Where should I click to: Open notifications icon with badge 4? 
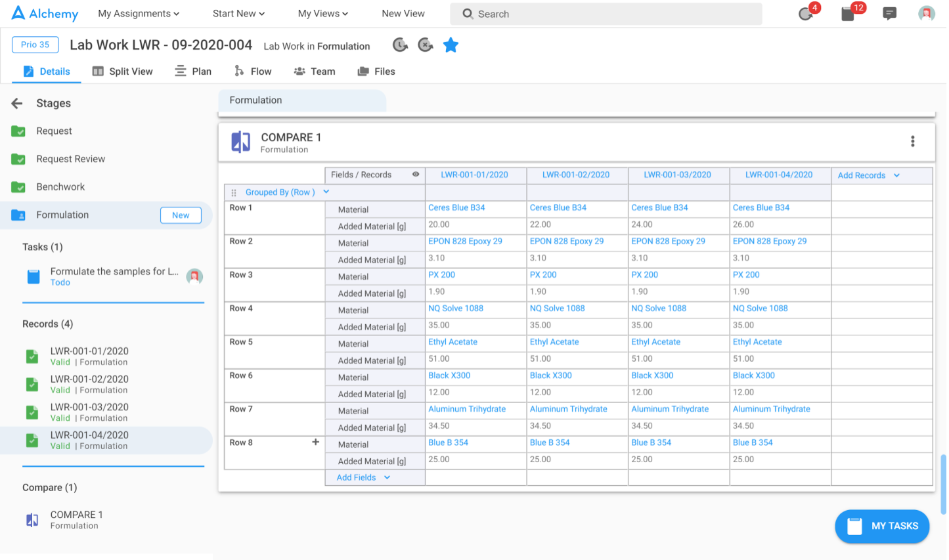click(805, 14)
